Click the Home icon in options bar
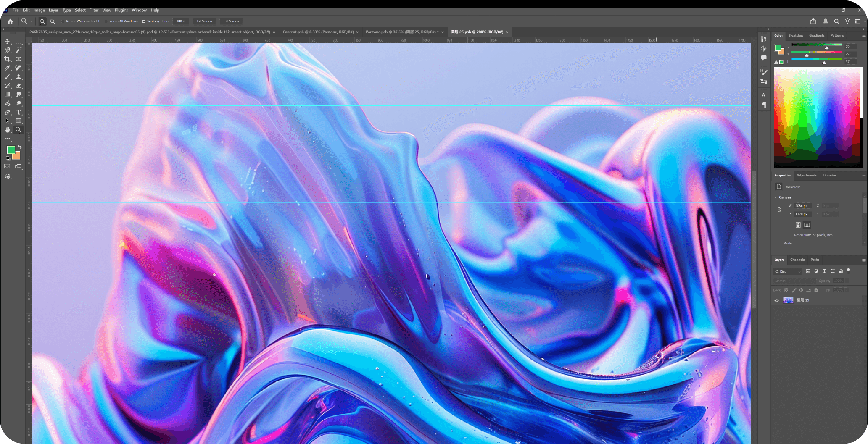The width and height of the screenshot is (868, 444). [x=10, y=21]
